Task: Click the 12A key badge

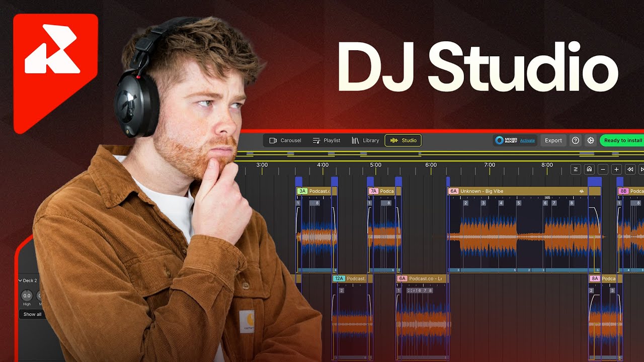Action: point(339,279)
